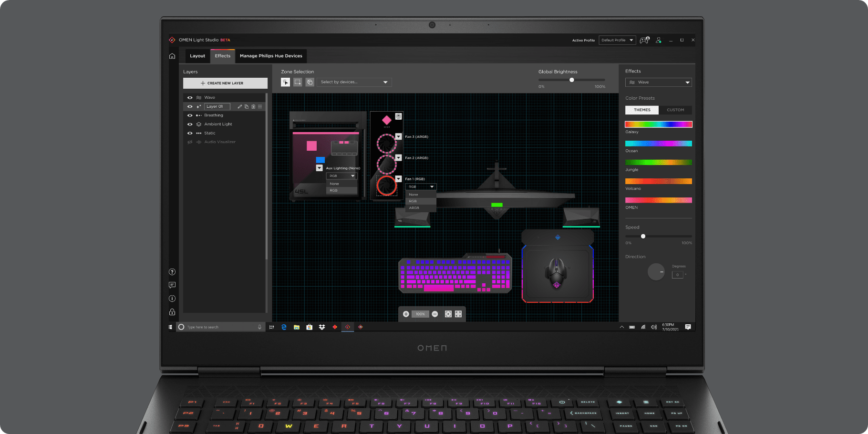This screenshot has height=434, width=868.
Task: Go to the home icon in sidebar
Action: [172, 56]
